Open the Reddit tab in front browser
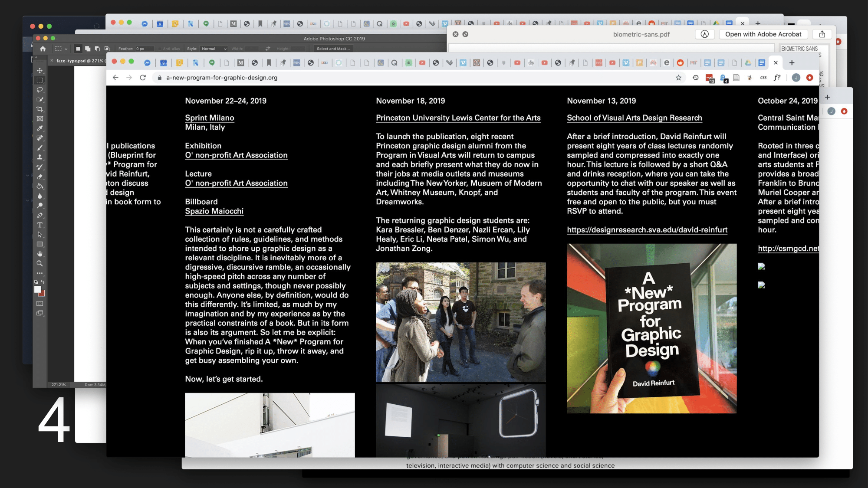Image resolution: width=868 pixels, height=488 pixels. point(680,63)
